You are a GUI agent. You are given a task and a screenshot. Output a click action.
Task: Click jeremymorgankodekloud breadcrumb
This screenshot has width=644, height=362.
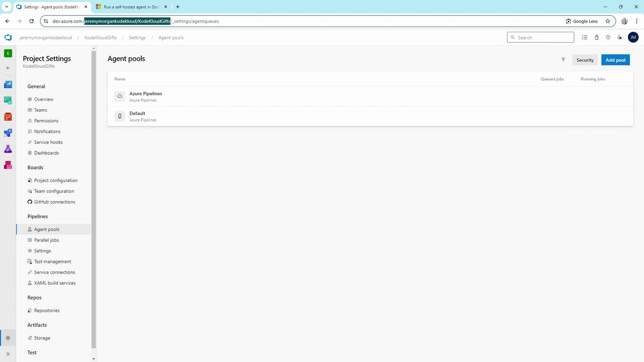[x=45, y=38]
